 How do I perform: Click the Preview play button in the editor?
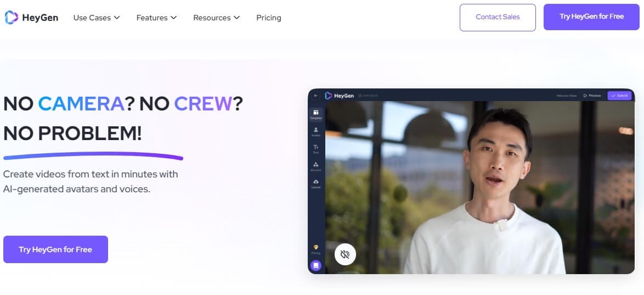pos(592,96)
